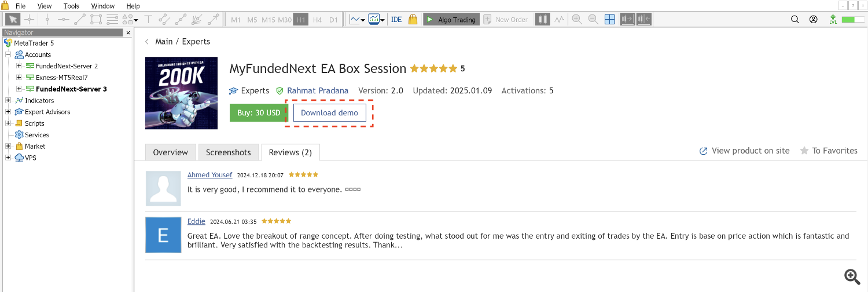The height and width of the screenshot is (292, 868).
Task: Switch to the Screenshots tab
Action: point(229,152)
